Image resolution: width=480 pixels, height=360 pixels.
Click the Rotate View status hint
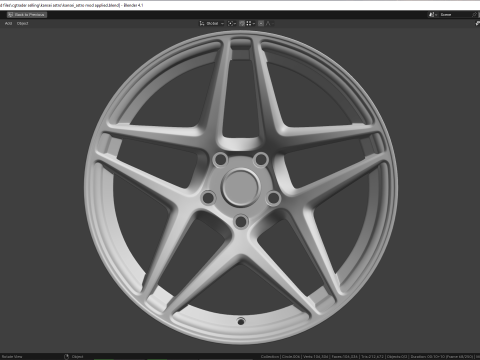tap(12, 357)
